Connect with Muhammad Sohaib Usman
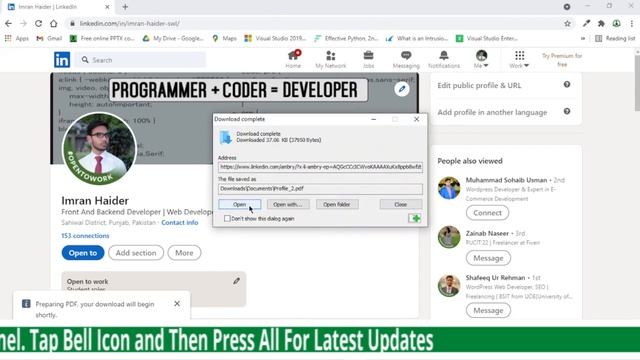 click(x=487, y=213)
